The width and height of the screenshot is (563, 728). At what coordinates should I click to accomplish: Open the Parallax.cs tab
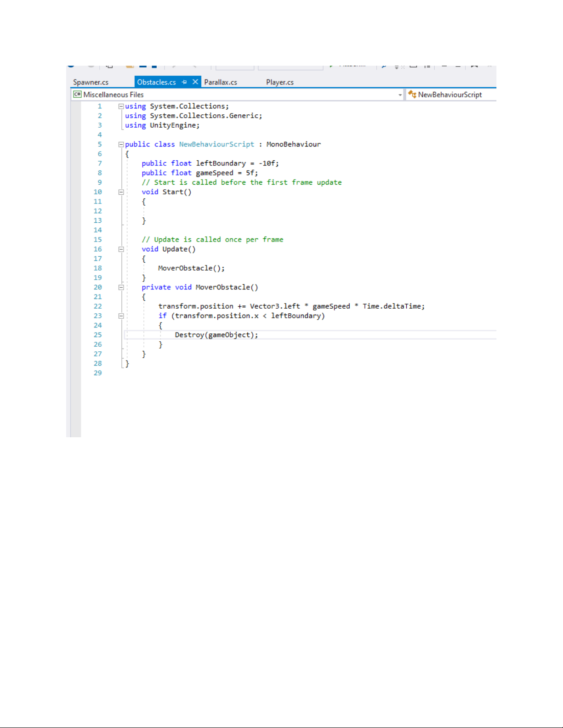coord(221,82)
